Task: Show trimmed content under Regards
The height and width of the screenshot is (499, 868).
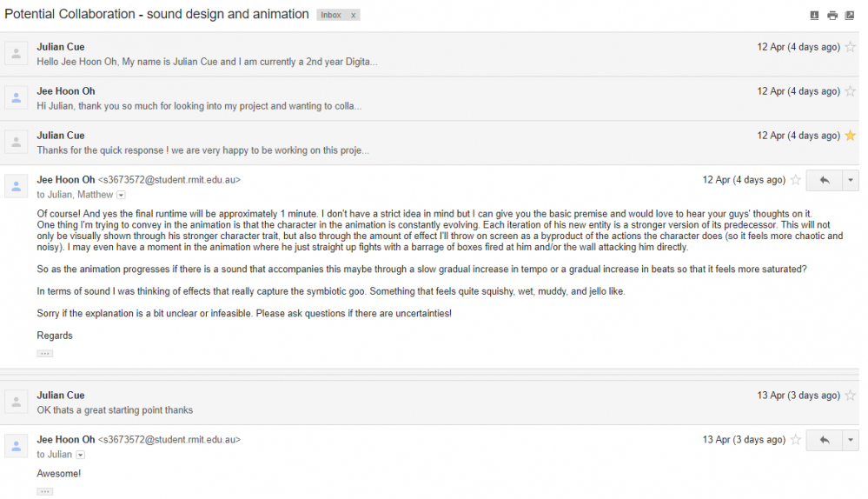Action: click(45, 353)
